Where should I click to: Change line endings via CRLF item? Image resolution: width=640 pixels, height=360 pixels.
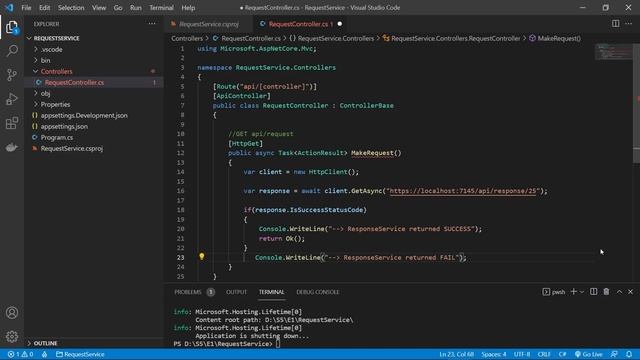(x=544, y=354)
